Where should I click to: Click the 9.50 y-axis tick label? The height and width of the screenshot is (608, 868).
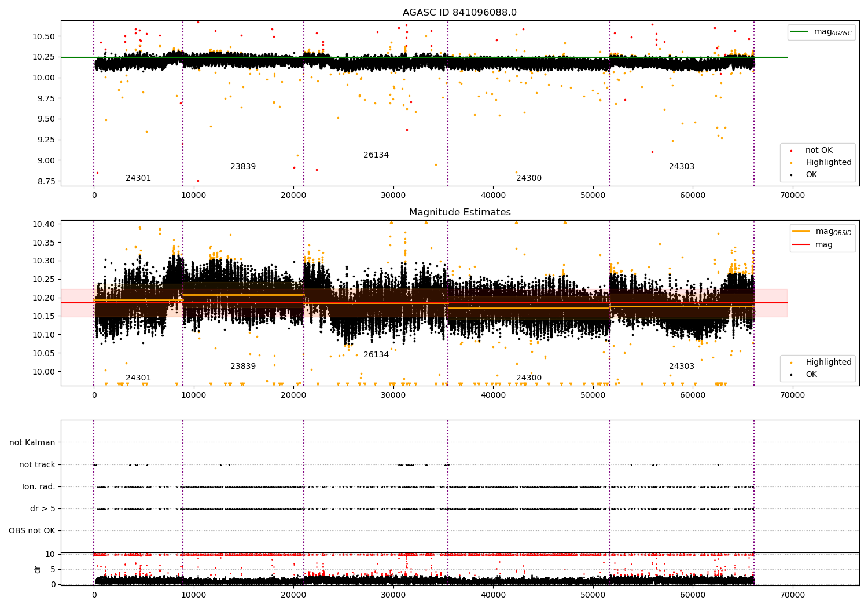coord(47,119)
